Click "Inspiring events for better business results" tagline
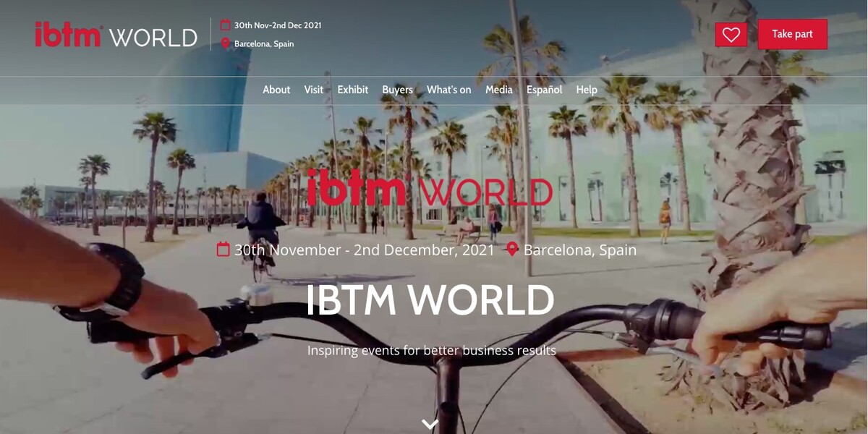This screenshot has height=434, width=868. click(432, 351)
